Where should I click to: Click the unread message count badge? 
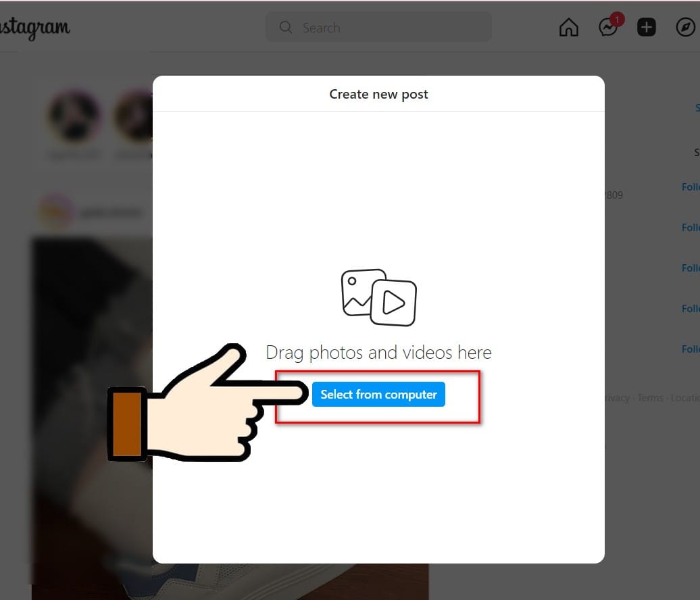[x=616, y=20]
